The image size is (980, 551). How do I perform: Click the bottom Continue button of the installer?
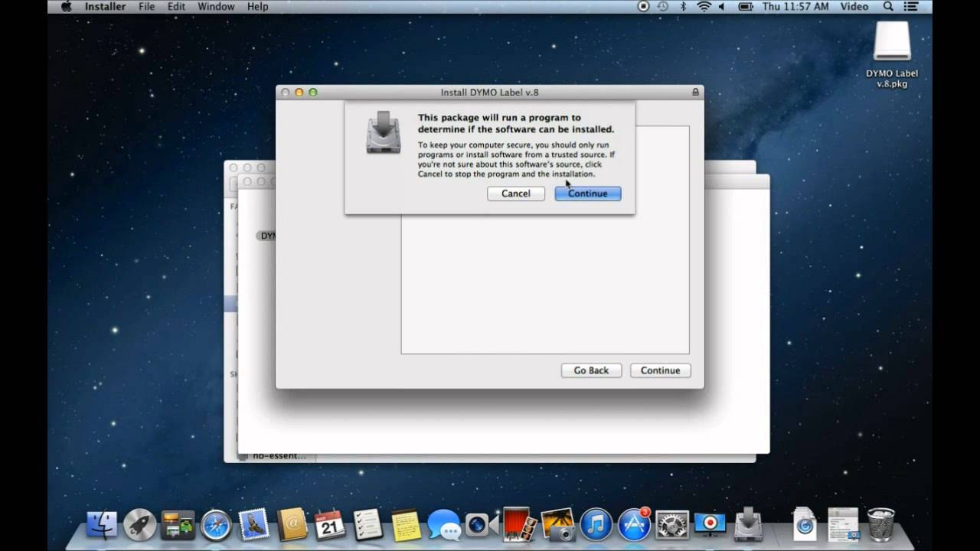click(660, 370)
